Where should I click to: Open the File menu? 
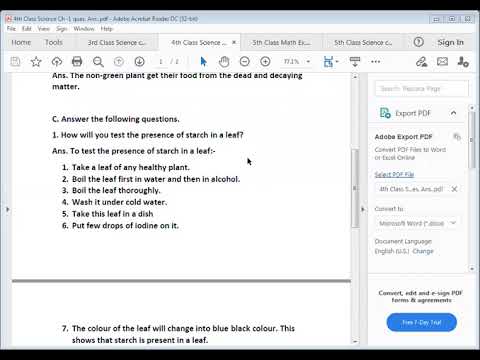click(x=11, y=29)
